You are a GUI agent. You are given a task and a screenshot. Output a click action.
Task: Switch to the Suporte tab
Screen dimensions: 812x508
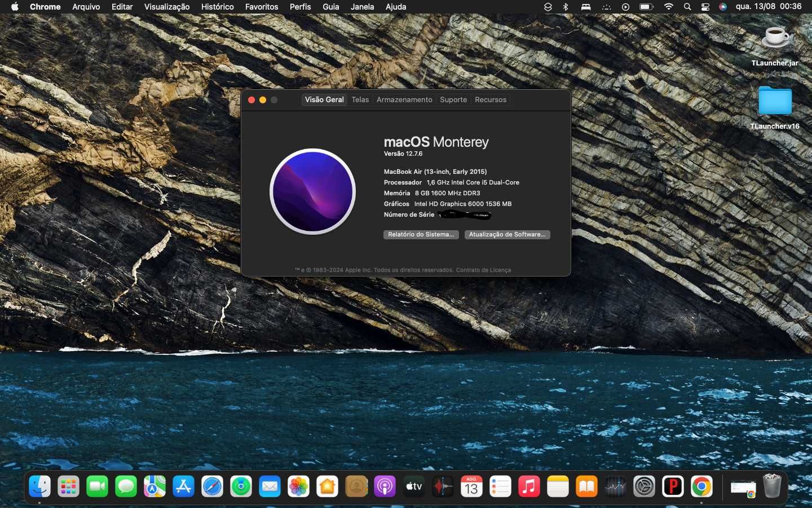453,100
